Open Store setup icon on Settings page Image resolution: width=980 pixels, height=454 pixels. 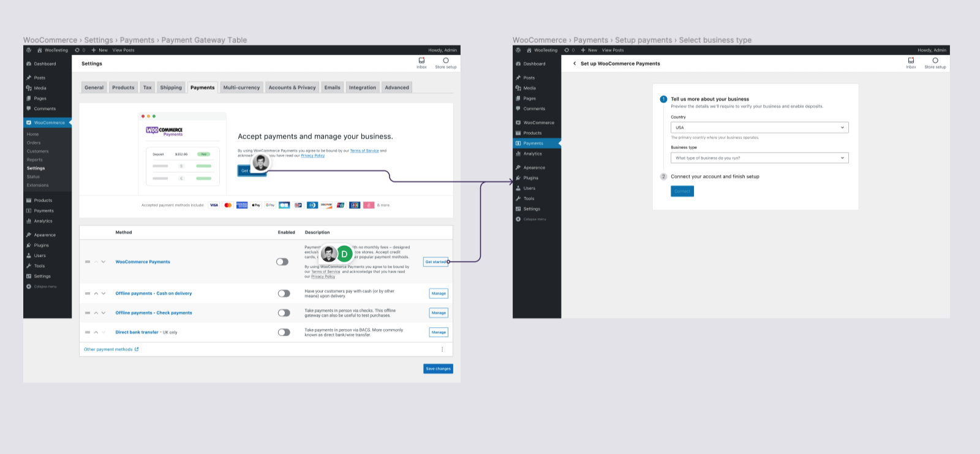(x=446, y=62)
